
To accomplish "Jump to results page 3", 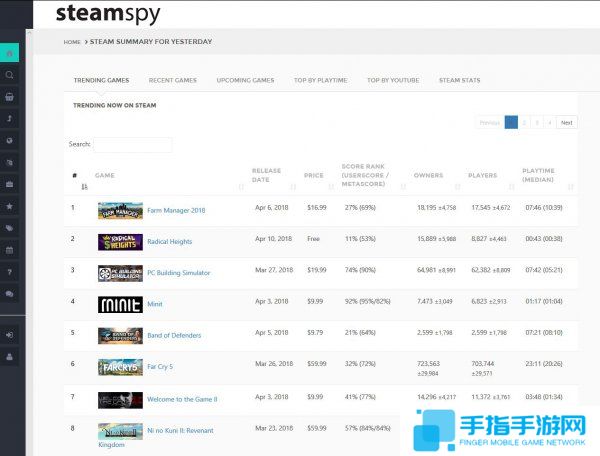I will (537, 123).
